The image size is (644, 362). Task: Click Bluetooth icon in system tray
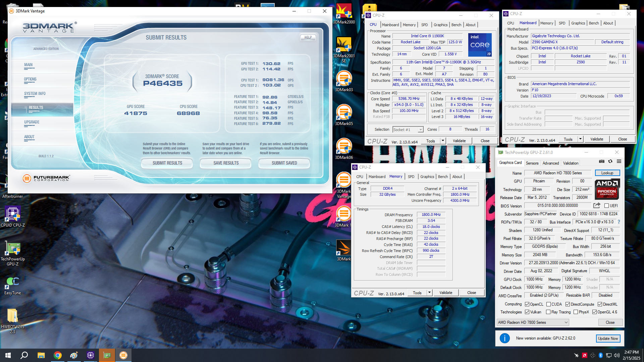tap(601, 355)
